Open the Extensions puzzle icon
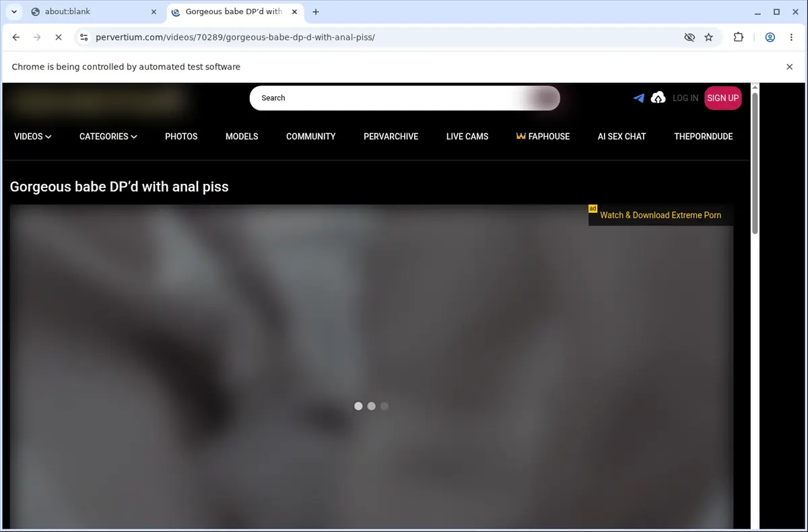808x532 pixels. [739, 38]
